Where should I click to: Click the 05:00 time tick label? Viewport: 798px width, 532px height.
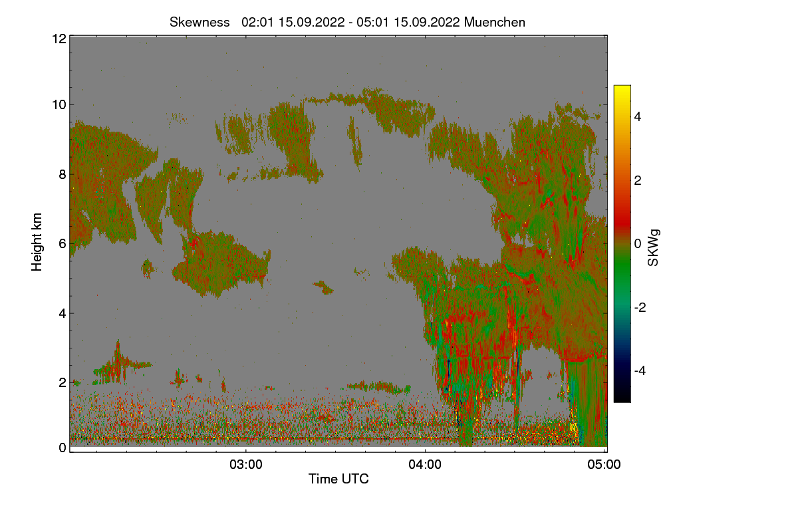tap(604, 464)
